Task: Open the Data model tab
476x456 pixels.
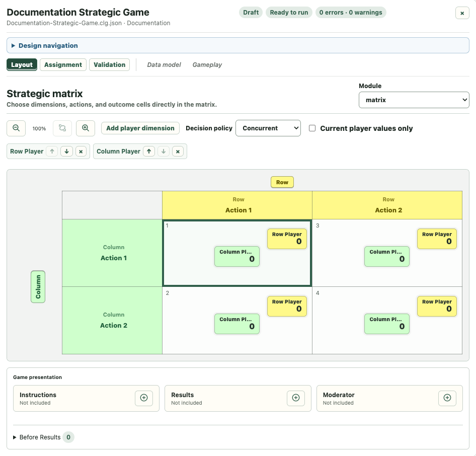Action: click(x=164, y=64)
